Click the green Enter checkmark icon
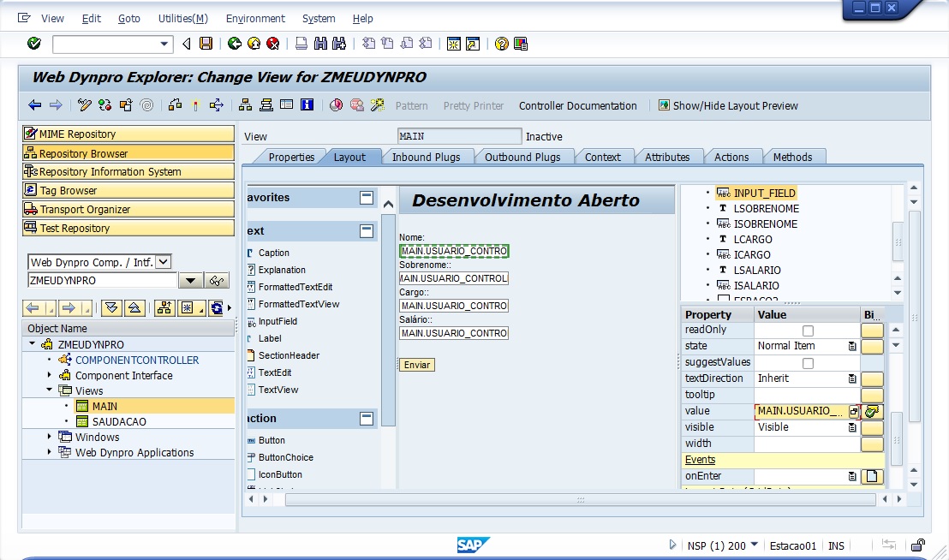 click(34, 44)
